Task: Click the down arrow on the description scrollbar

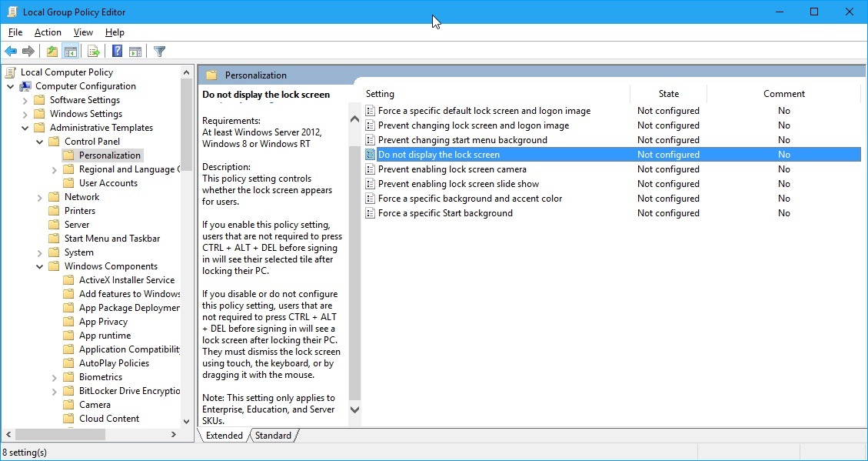Action: (x=353, y=409)
